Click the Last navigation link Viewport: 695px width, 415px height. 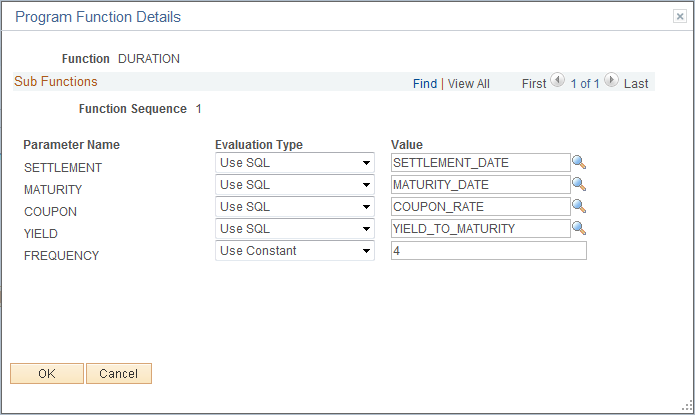pyautogui.click(x=636, y=84)
